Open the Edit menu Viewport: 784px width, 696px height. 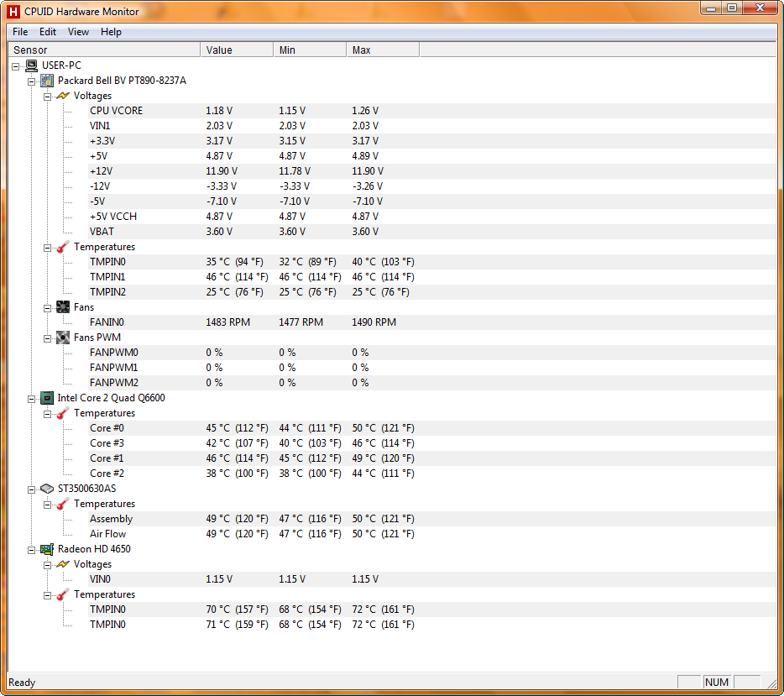48,32
